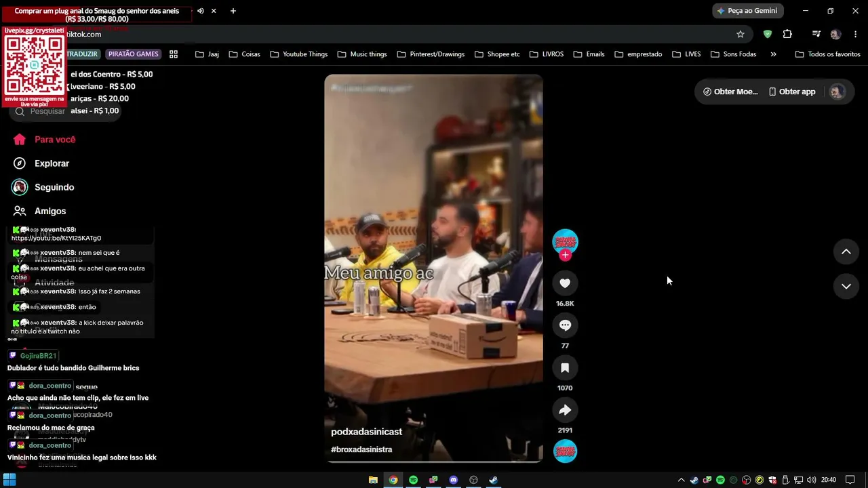Viewport: 868px width, 488px height.
Task: Switch to Chrome in the taskbar
Action: click(x=393, y=480)
